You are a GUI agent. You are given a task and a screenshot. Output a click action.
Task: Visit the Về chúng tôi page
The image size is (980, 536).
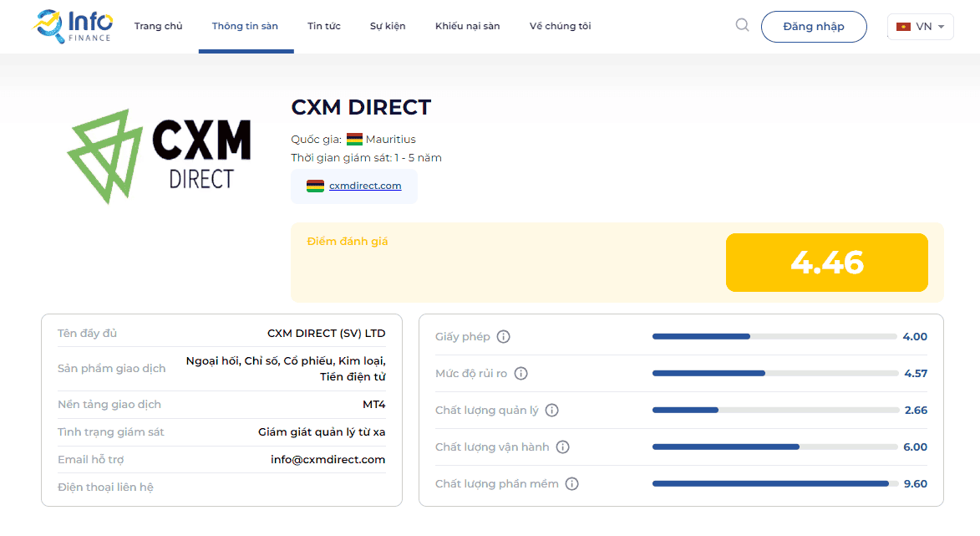click(x=560, y=26)
